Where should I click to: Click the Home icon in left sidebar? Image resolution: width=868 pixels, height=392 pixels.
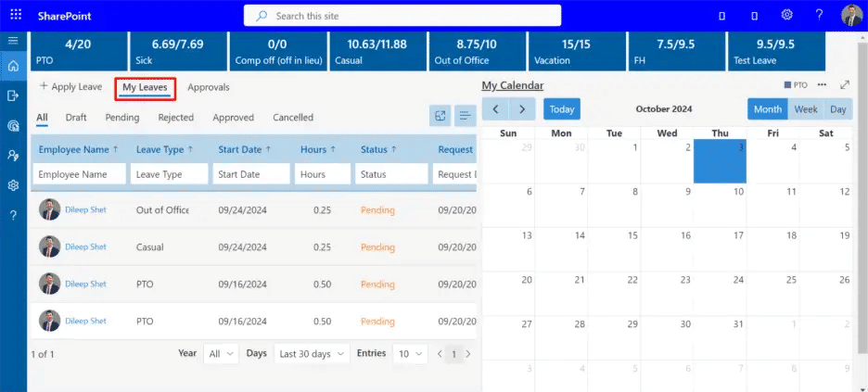pyautogui.click(x=13, y=66)
